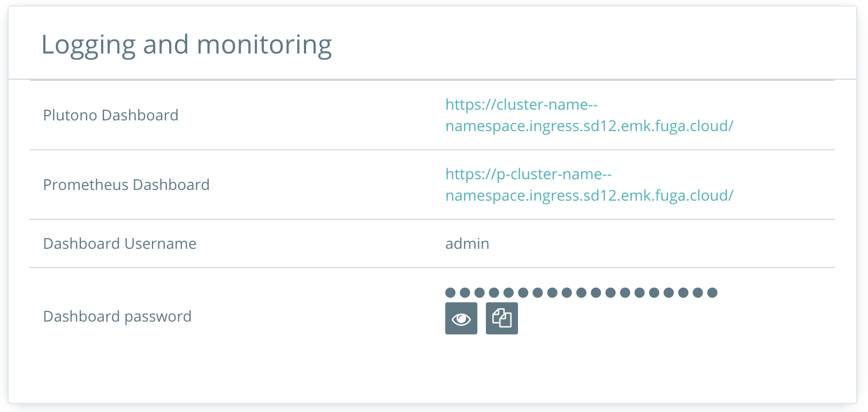
Task: Select the namespace.ingress line under the Plutono link
Action: [589, 126]
